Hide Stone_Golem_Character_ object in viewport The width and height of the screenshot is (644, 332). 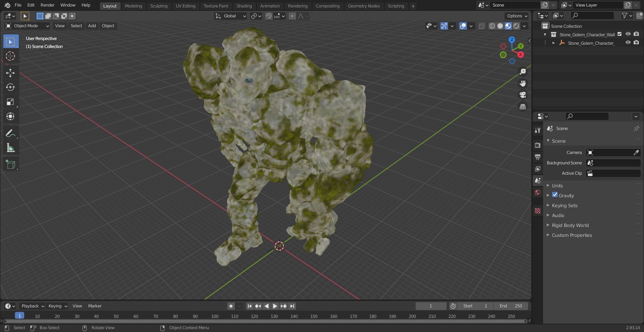click(628, 43)
